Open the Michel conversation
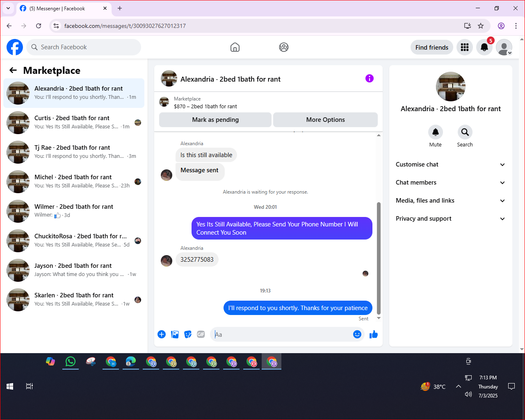Screen dimensions: 525x420 tap(74, 182)
